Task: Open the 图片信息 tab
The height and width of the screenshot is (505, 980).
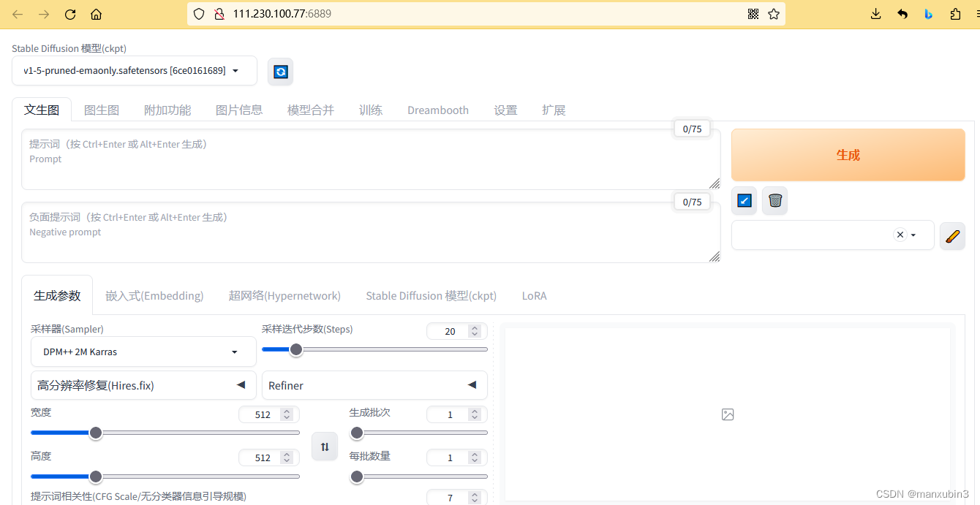Action: [239, 110]
